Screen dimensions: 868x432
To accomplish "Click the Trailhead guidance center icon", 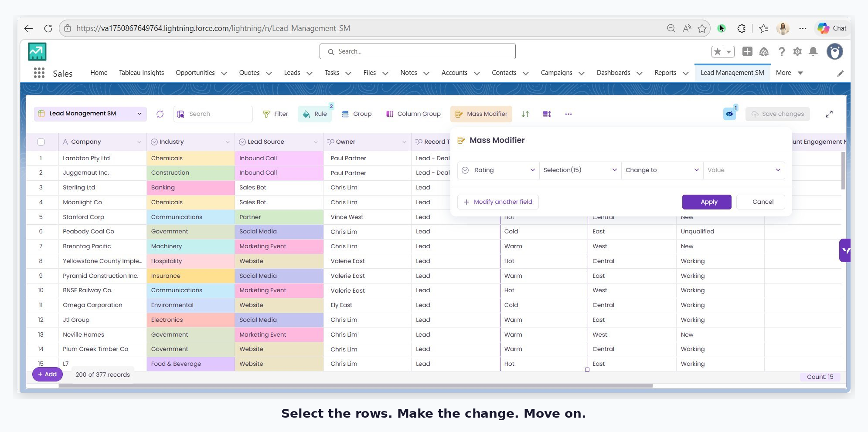I will click(x=764, y=52).
